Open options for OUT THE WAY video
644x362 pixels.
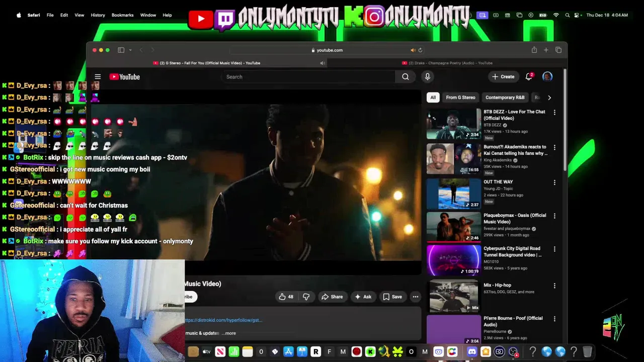point(554,183)
